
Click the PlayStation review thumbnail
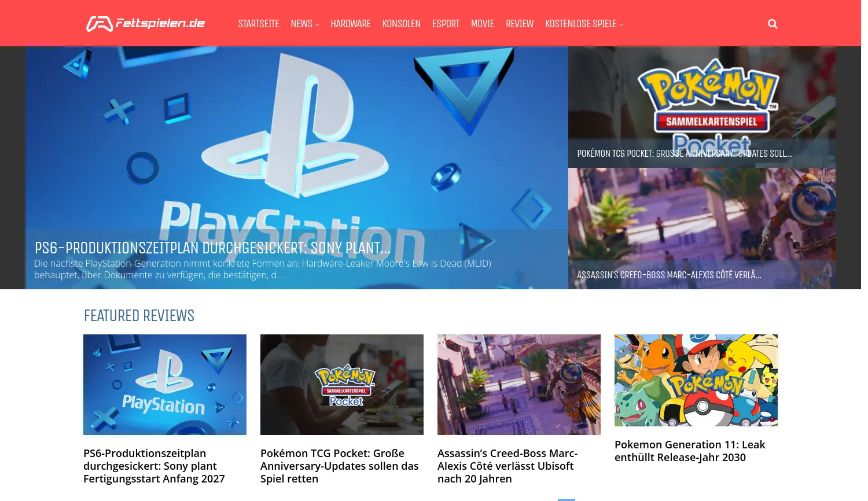coord(165,384)
